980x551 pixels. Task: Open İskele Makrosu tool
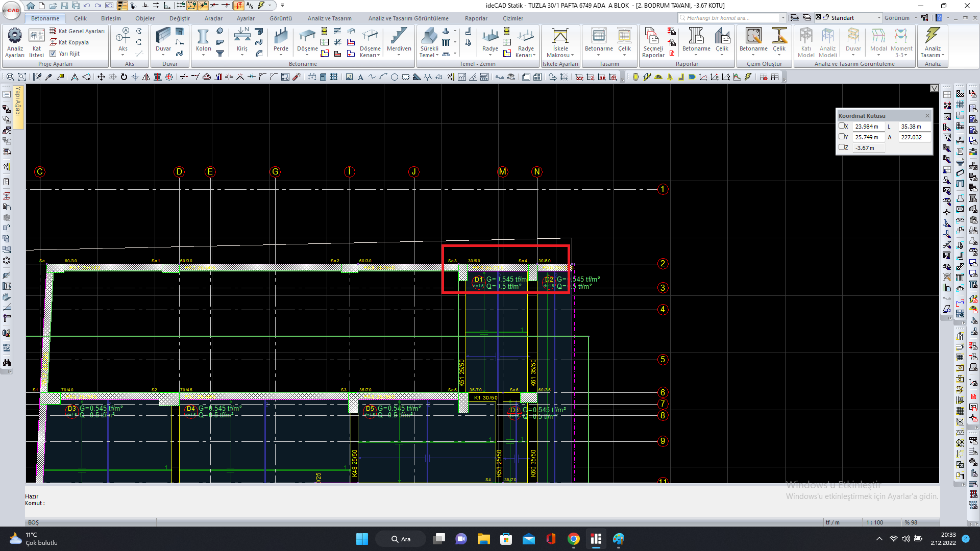[x=560, y=42]
